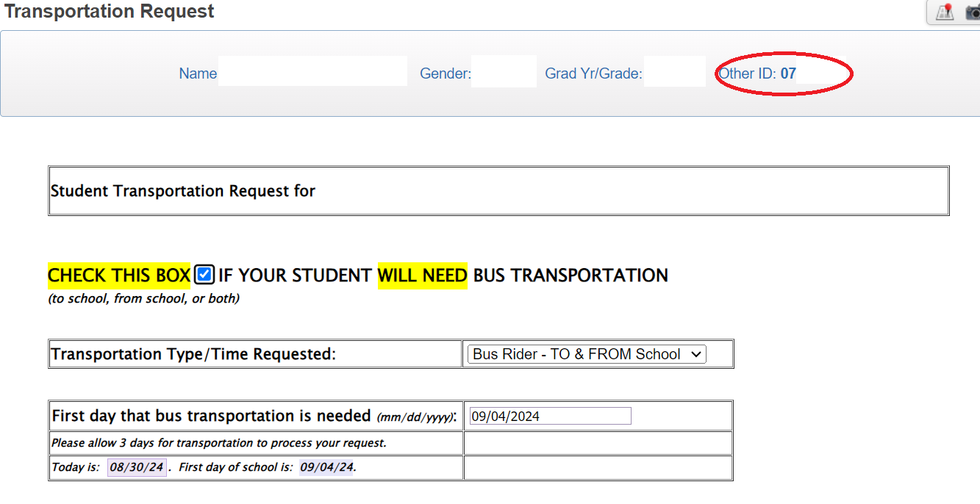Click the blank Gender value box
This screenshot has height=504, width=980.
click(504, 72)
